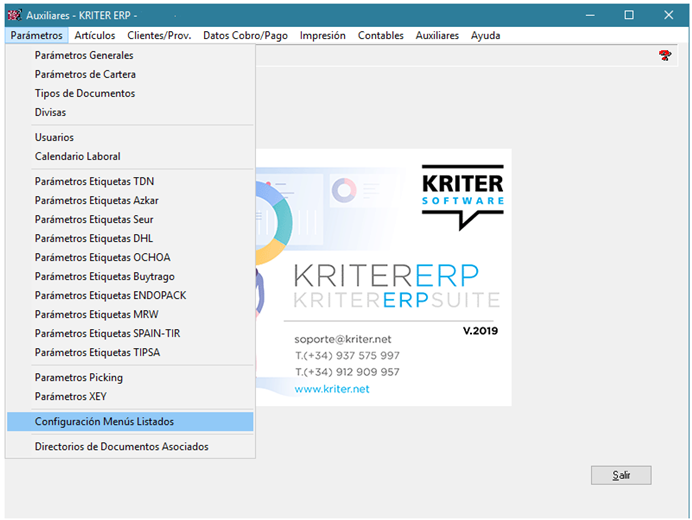Click the red help icon in toolbar

tap(665, 56)
